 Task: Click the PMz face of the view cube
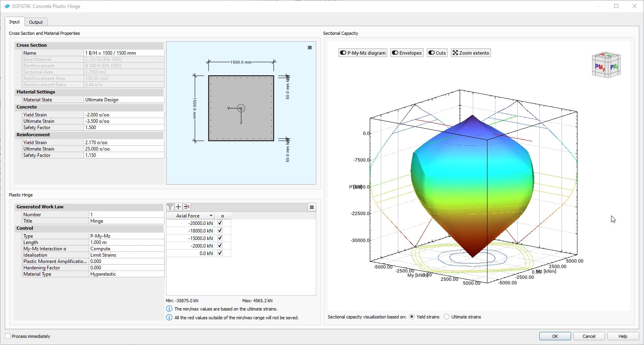click(x=614, y=67)
